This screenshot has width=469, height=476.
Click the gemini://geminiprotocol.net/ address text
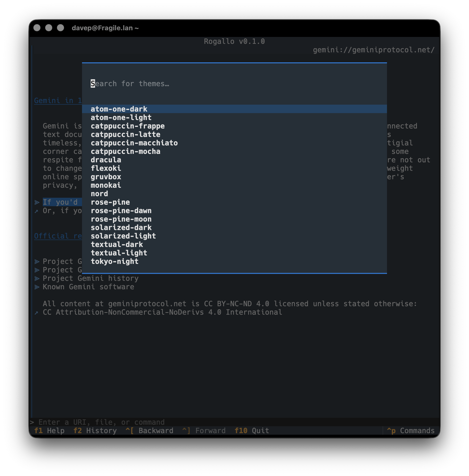click(x=374, y=50)
